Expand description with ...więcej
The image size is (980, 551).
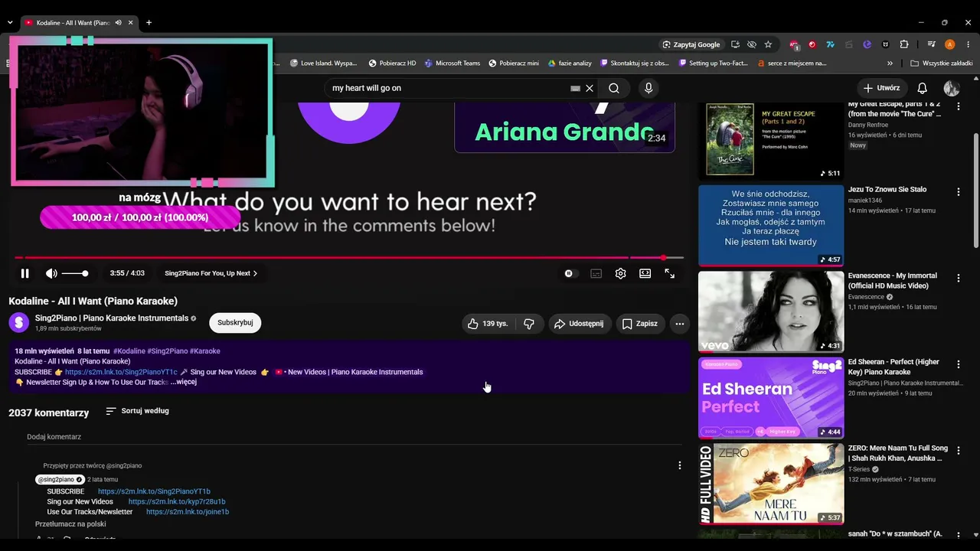coord(184,382)
